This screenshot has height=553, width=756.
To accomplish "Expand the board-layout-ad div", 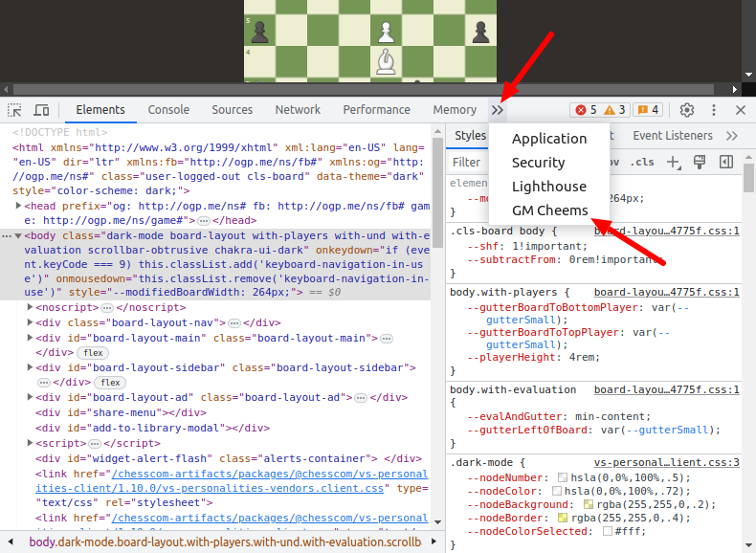I will [30, 397].
